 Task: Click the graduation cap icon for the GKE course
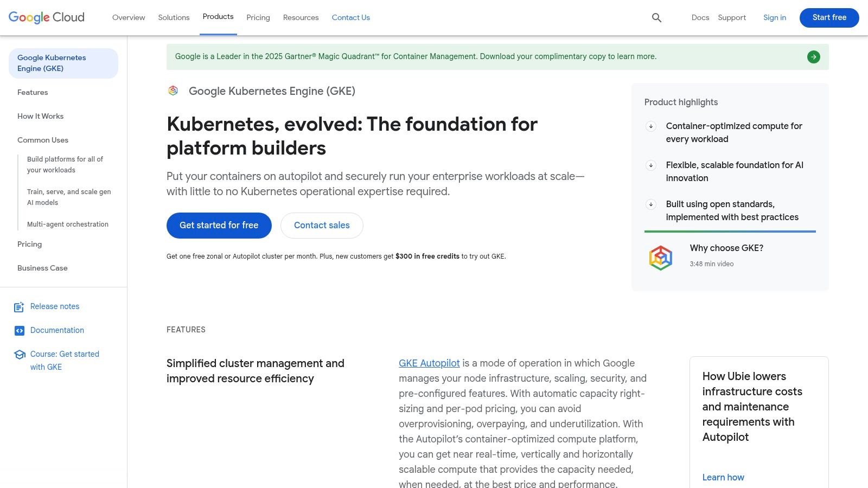click(x=19, y=355)
